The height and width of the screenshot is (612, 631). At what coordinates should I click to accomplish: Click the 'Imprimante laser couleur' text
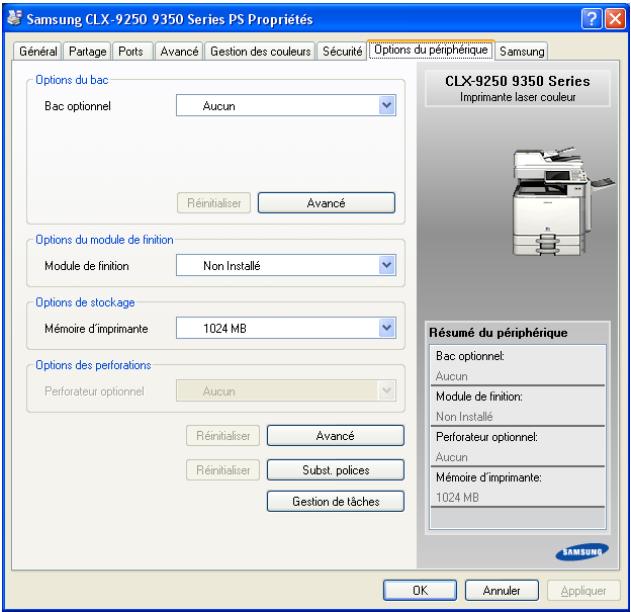point(518,97)
